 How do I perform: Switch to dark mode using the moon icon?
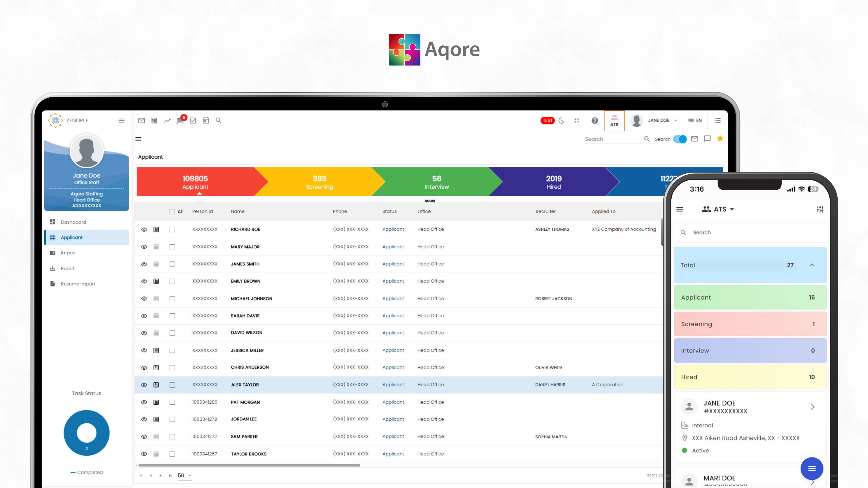[x=561, y=120]
